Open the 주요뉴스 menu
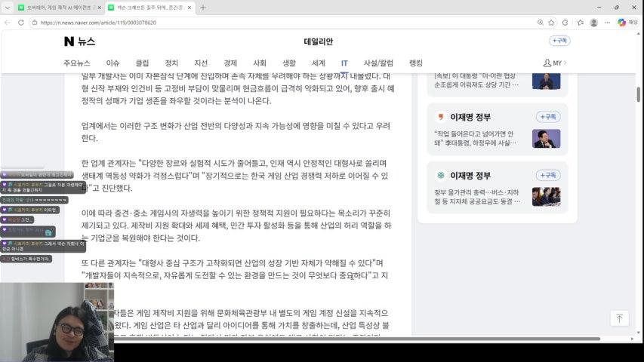The image size is (644, 362). pos(77,63)
